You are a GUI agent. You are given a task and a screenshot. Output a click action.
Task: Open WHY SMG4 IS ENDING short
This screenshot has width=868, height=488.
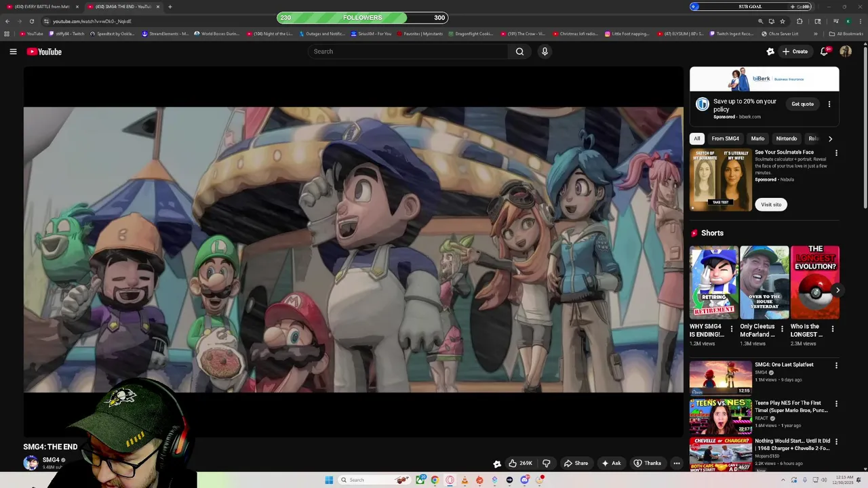coord(714,282)
